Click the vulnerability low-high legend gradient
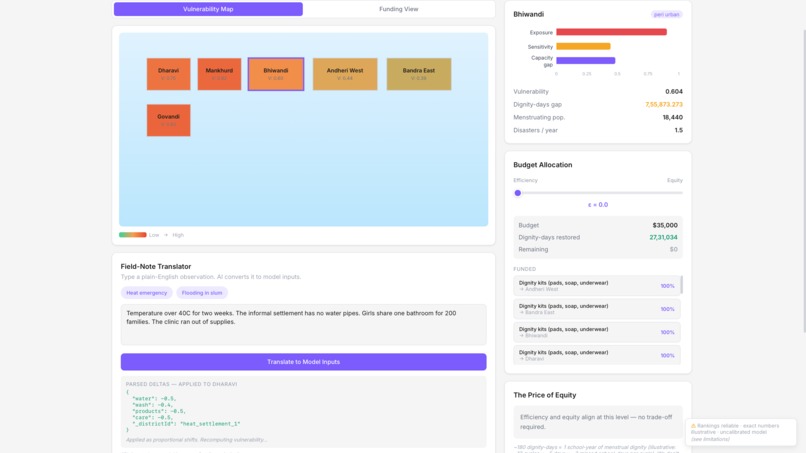The height and width of the screenshot is (453, 806). click(133, 235)
